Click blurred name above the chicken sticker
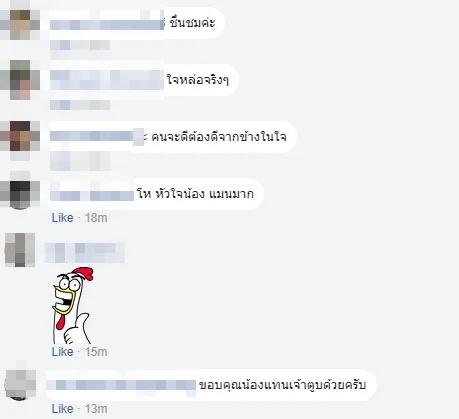 pos(85,253)
